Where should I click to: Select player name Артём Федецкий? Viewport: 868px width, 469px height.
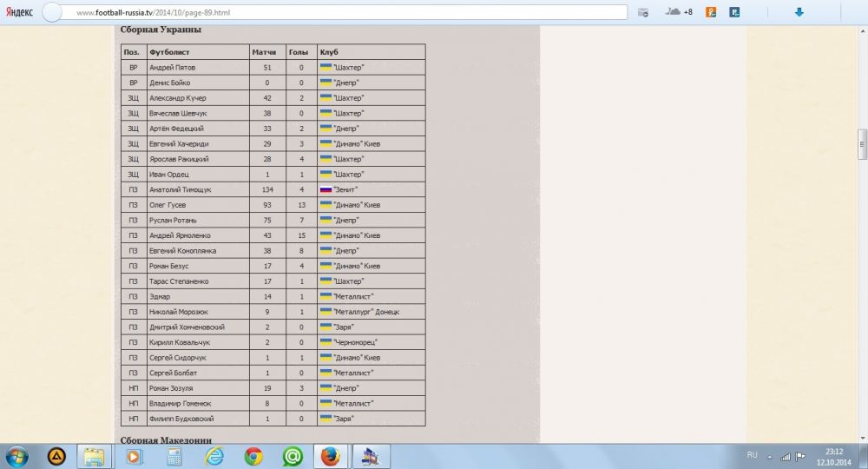(x=176, y=129)
